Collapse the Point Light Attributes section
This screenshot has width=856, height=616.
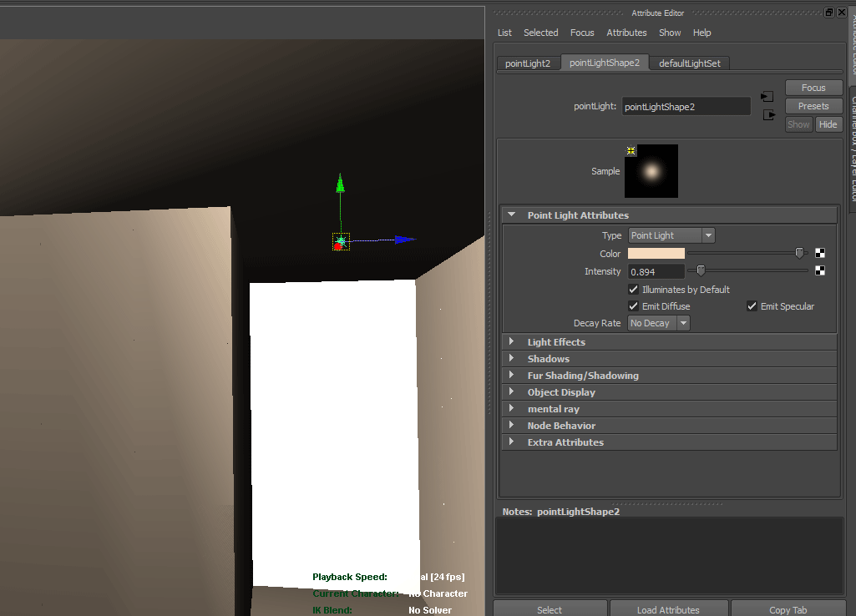[x=512, y=215]
